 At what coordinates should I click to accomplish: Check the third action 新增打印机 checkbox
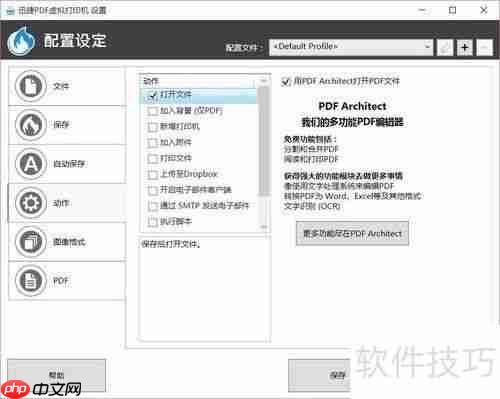152,127
